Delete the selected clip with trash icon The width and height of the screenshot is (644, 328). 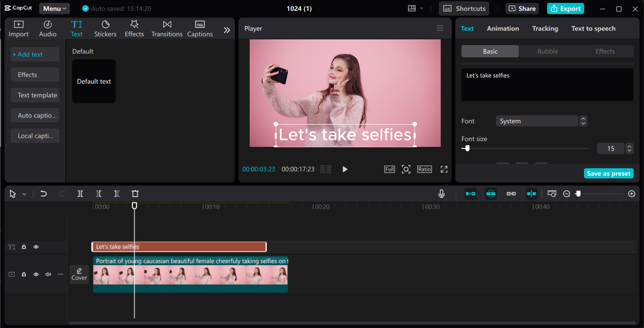click(x=135, y=193)
